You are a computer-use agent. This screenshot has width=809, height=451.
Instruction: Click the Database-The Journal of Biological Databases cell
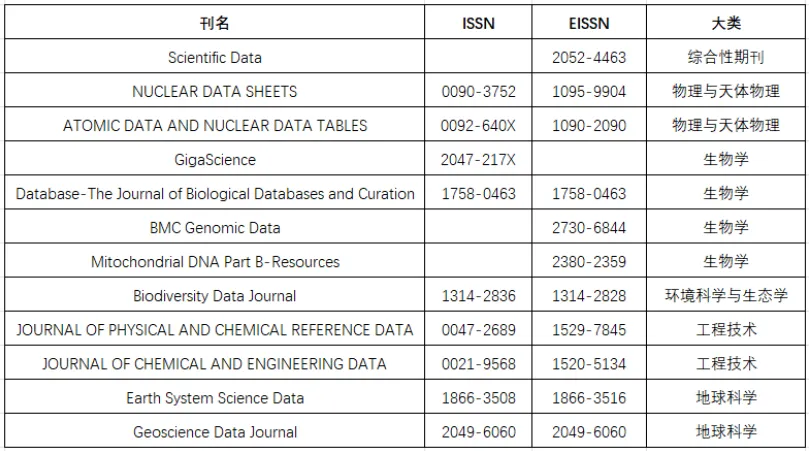click(215, 192)
